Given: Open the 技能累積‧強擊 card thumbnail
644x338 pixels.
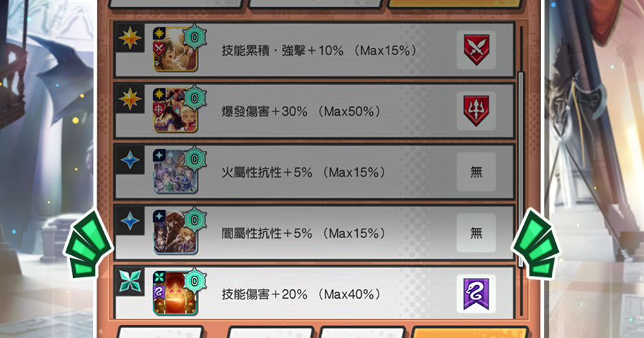Looking at the screenshot, I should pyautogui.click(x=175, y=49).
